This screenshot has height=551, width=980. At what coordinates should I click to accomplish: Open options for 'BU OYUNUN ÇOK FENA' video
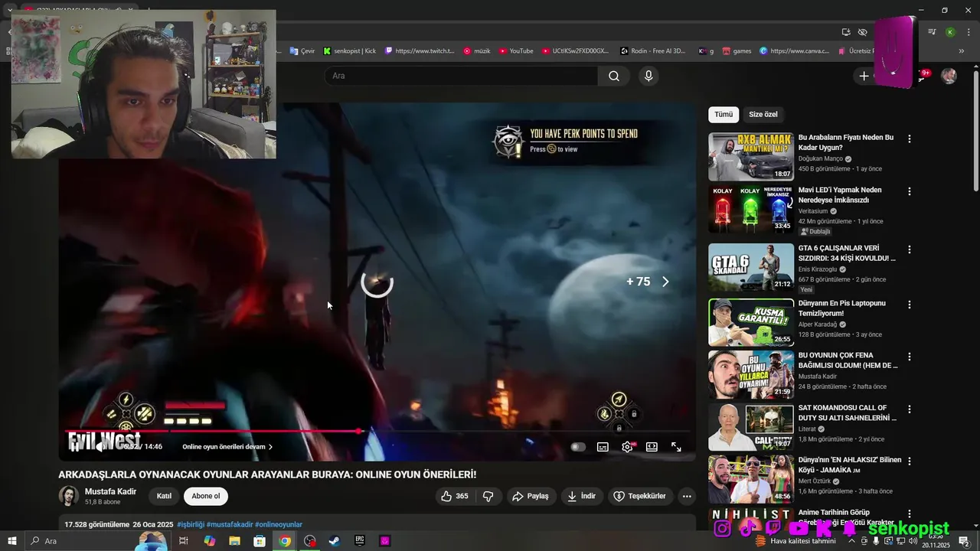(910, 357)
